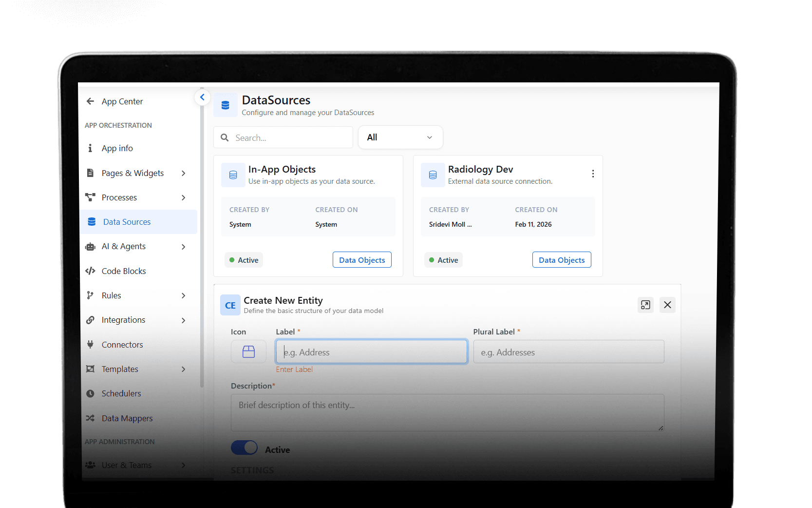This screenshot has width=812, height=508.
Task: Click the App info sidebar icon
Action: pyautogui.click(x=90, y=148)
